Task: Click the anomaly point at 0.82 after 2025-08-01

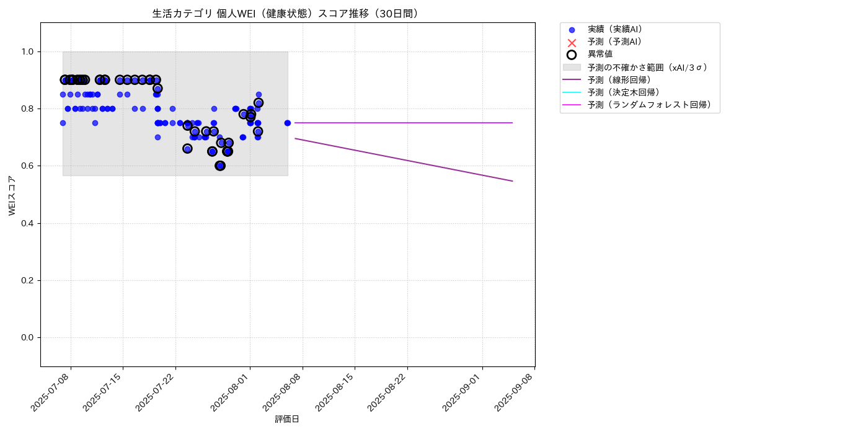Action: pyautogui.click(x=259, y=103)
